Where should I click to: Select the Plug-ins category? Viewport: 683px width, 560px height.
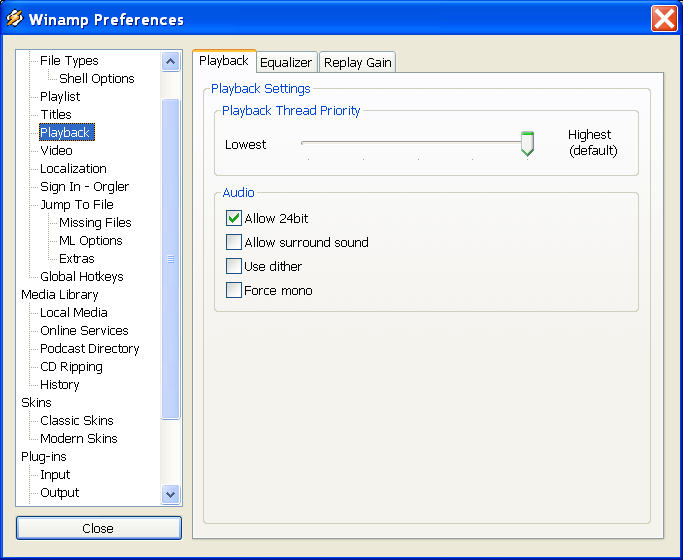click(x=44, y=457)
